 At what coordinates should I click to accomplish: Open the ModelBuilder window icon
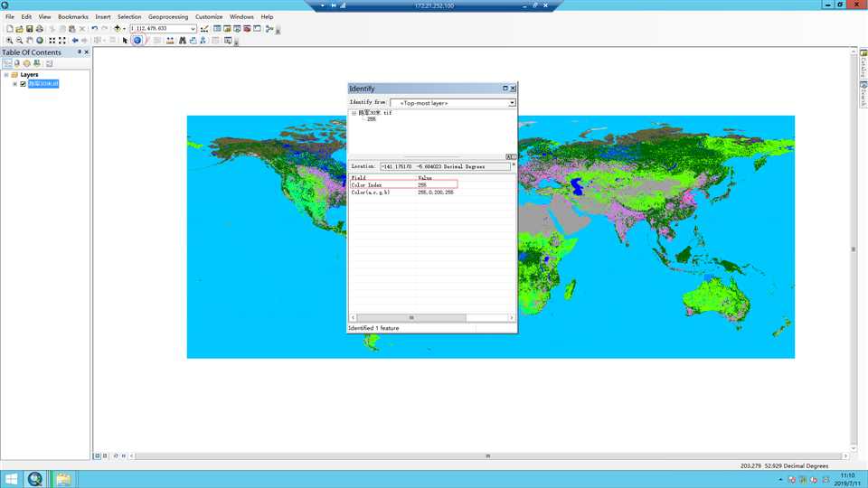(x=269, y=29)
